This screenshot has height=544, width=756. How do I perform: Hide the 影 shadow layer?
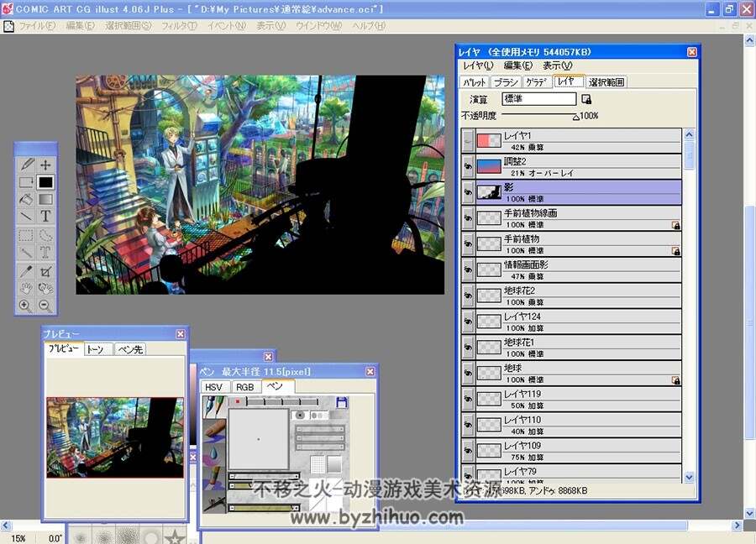click(468, 192)
